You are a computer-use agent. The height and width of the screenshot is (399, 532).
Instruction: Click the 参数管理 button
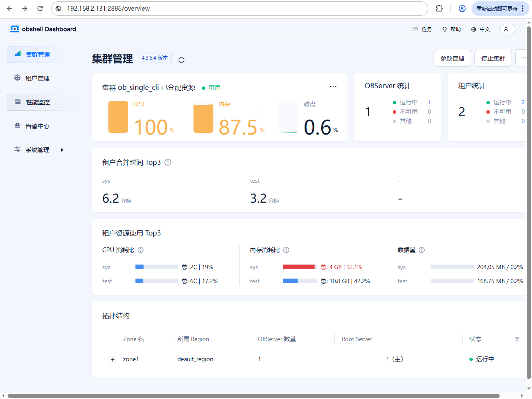[x=452, y=58]
